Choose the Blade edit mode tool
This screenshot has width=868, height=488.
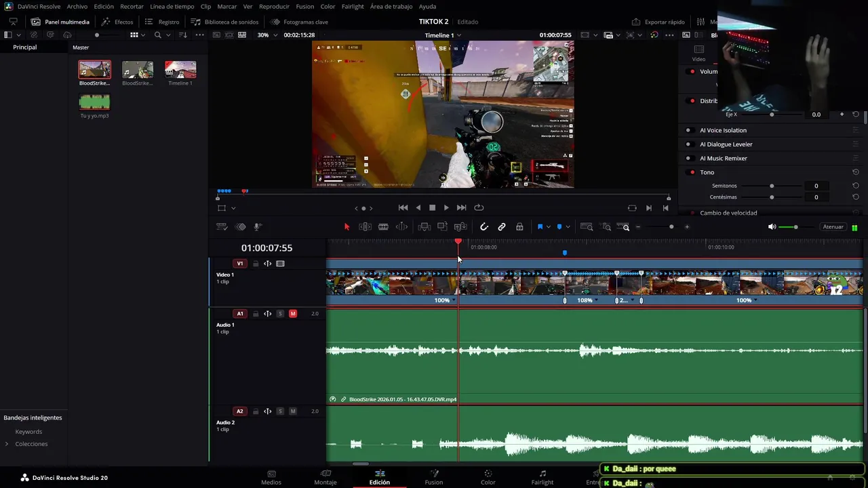(x=383, y=227)
